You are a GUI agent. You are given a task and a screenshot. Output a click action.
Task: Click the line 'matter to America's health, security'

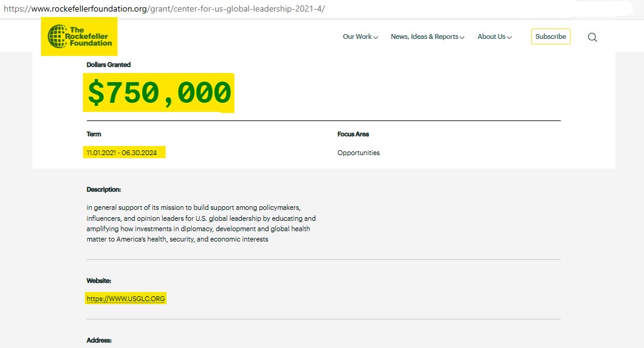point(177,239)
